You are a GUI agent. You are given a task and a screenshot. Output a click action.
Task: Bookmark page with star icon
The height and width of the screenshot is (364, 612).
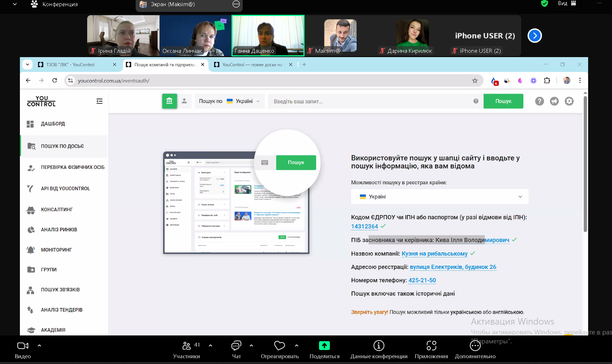click(x=475, y=81)
